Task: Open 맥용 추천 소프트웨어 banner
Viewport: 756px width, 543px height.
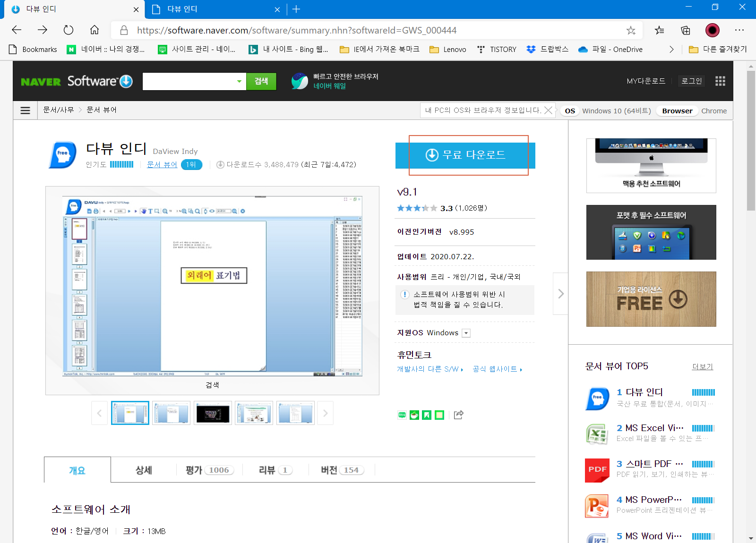Action: (651, 165)
